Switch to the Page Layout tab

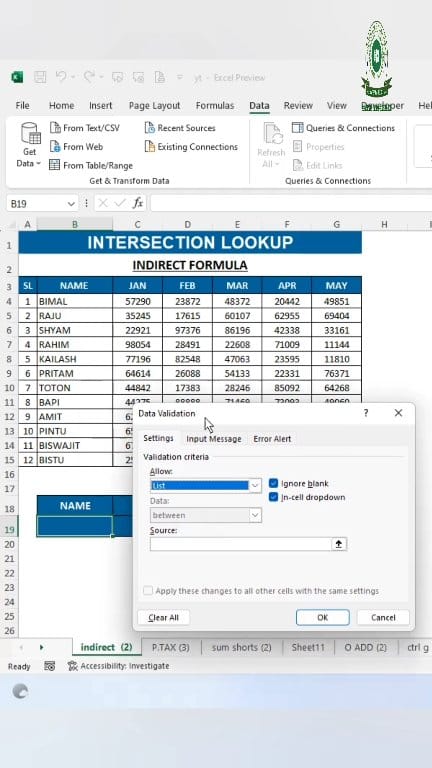[154, 105]
